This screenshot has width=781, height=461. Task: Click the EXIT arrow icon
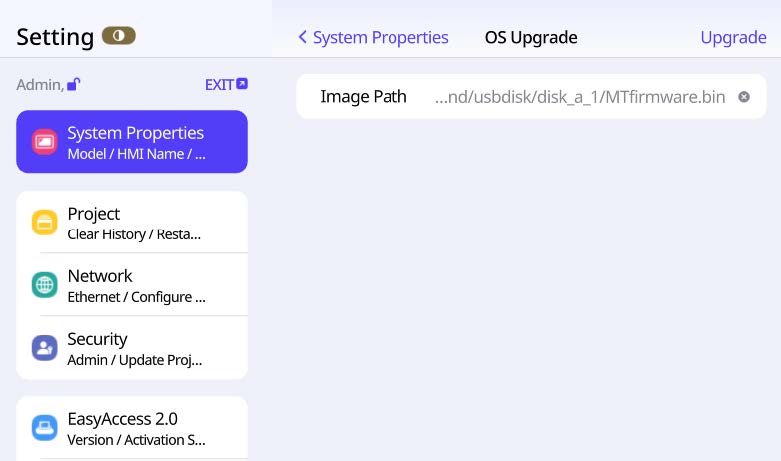tap(242, 85)
